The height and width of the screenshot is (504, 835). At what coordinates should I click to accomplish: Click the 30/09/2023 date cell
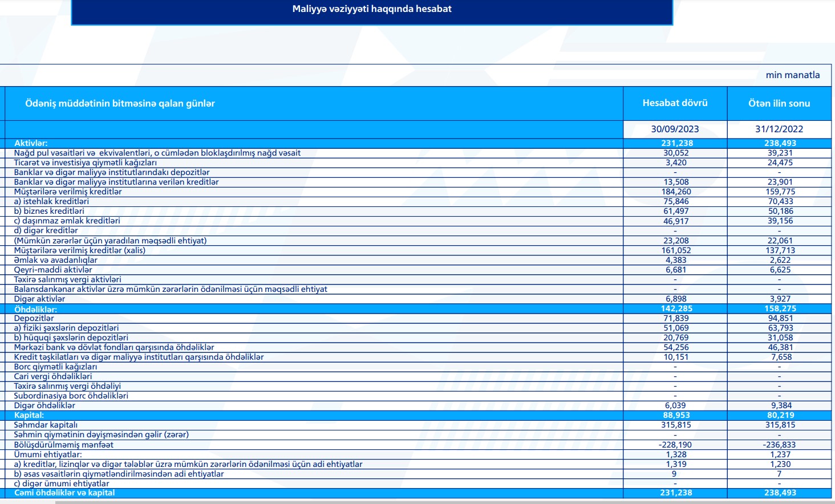point(675,129)
